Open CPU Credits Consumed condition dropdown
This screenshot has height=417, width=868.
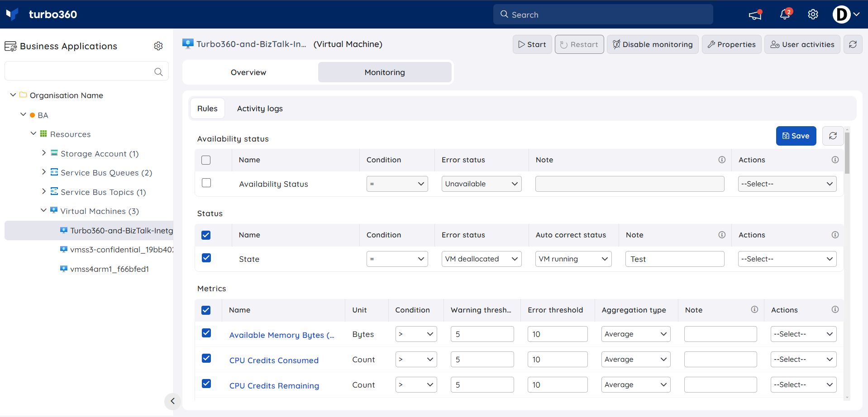tap(416, 359)
